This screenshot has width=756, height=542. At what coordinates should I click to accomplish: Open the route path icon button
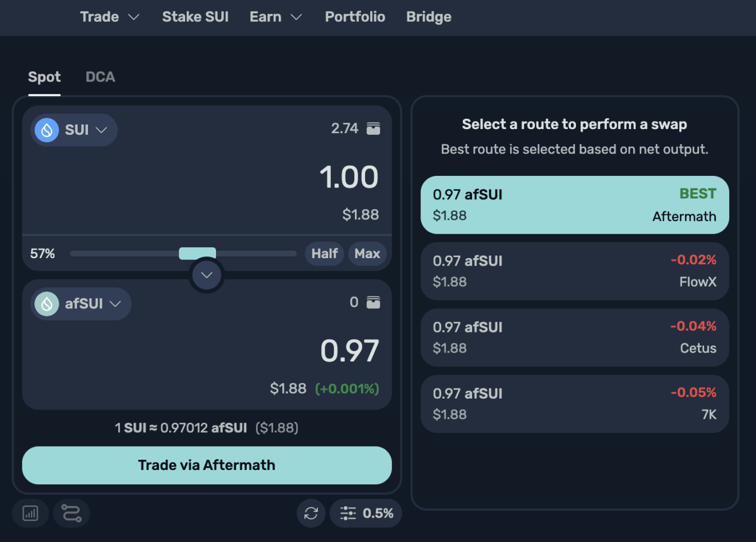(x=71, y=513)
